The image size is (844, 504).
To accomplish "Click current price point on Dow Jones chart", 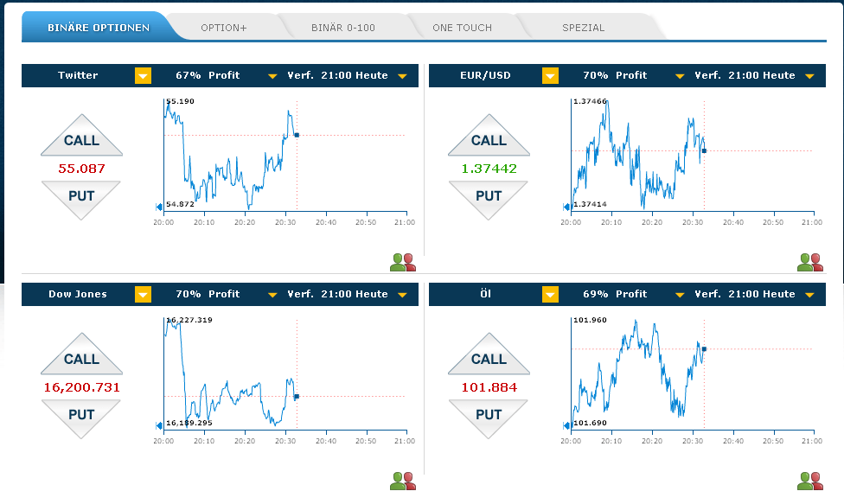I will (297, 397).
